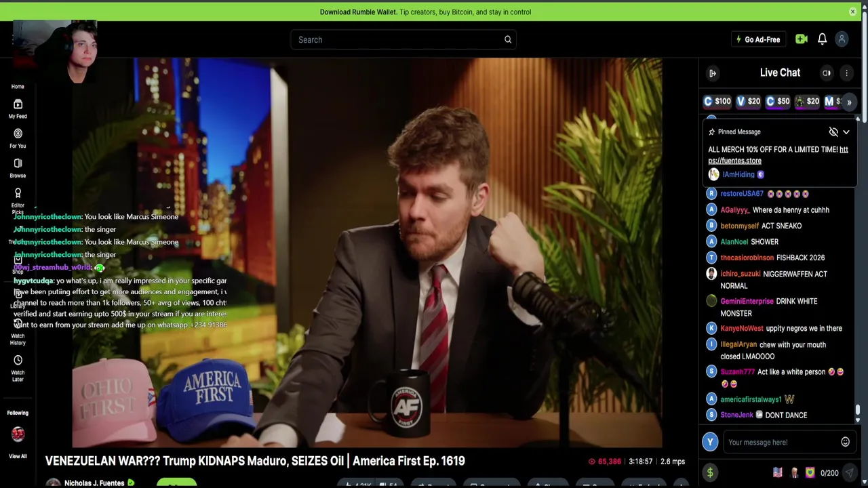The height and width of the screenshot is (488, 868).
Task: Click username StoneJenk in chat
Action: point(736,415)
